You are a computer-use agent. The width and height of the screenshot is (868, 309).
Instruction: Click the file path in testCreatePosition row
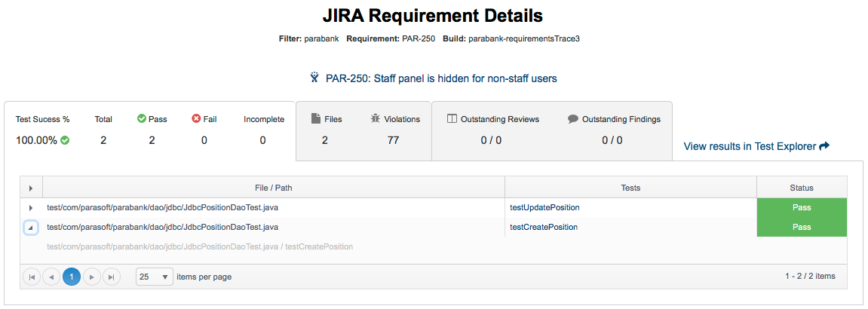[163, 227]
